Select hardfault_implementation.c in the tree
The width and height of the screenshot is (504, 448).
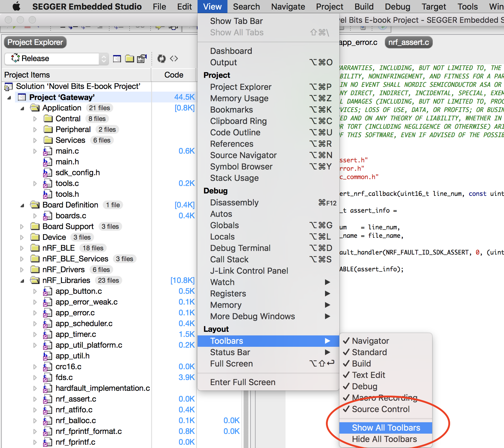103,388
